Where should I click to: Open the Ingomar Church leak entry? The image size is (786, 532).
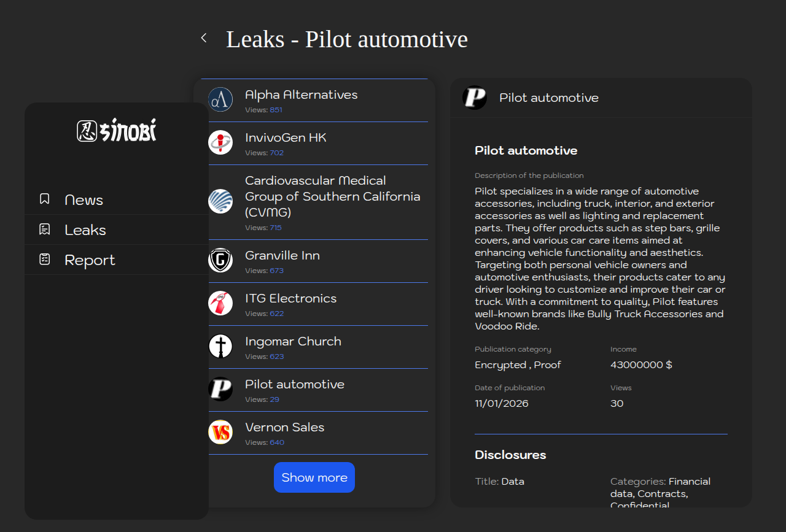(x=293, y=342)
